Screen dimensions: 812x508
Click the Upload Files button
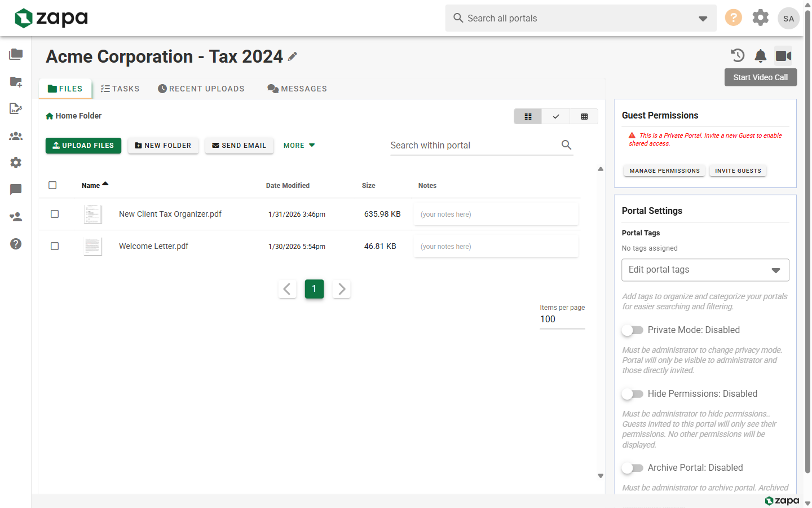tap(83, 146)
